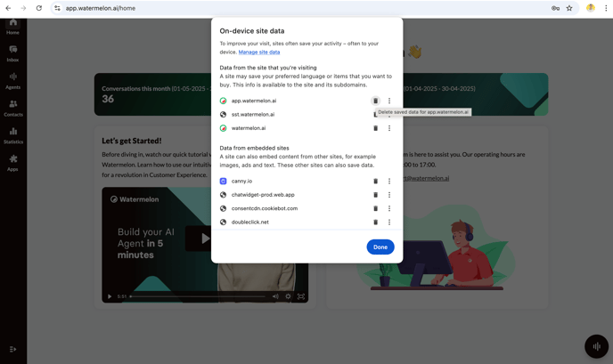This screenshot has width=613, height=364.
Task: Click the video progress bar
Action: tap(198, 296)
